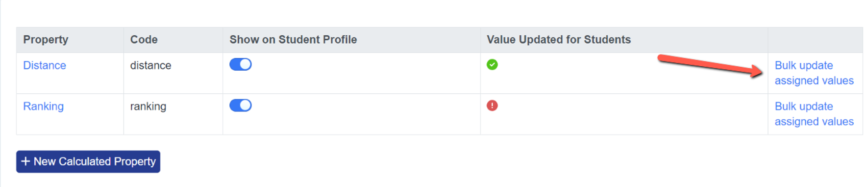Select the 'ranking' code cell text
The width and height of the screenshot is (868, 187).
[148, 107]
